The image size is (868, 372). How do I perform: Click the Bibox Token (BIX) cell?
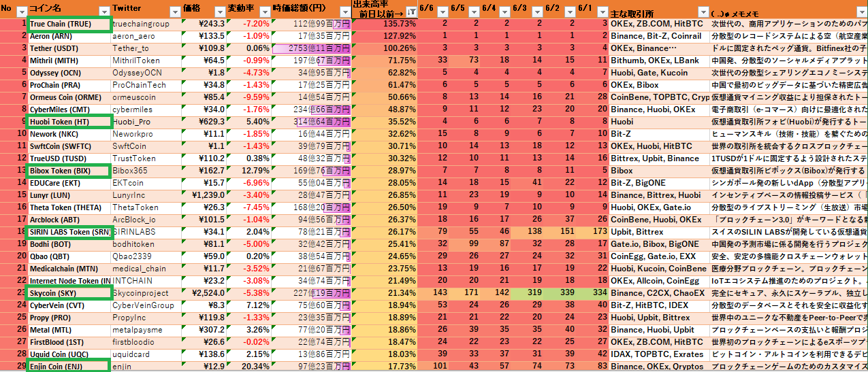click(x=69, y=171)
